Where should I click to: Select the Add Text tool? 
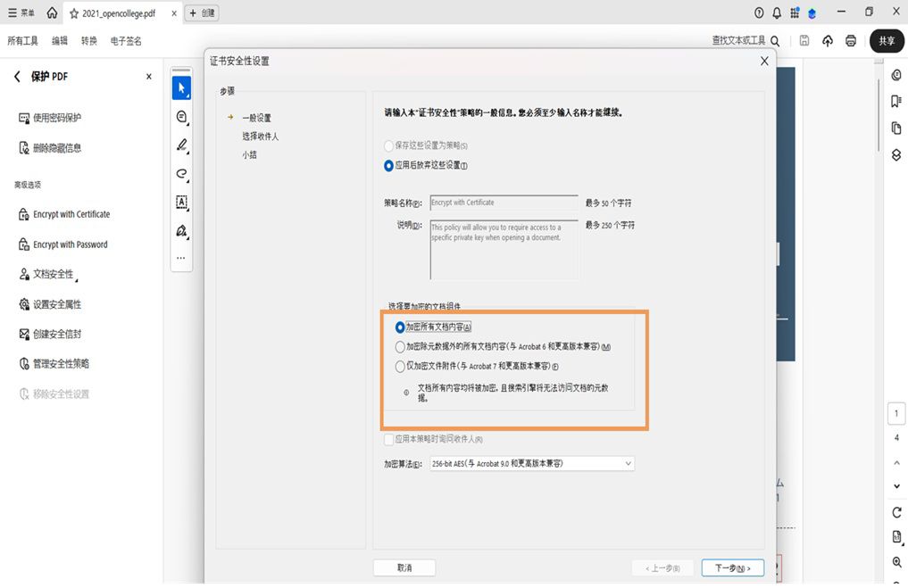click(x=181, y=203)
